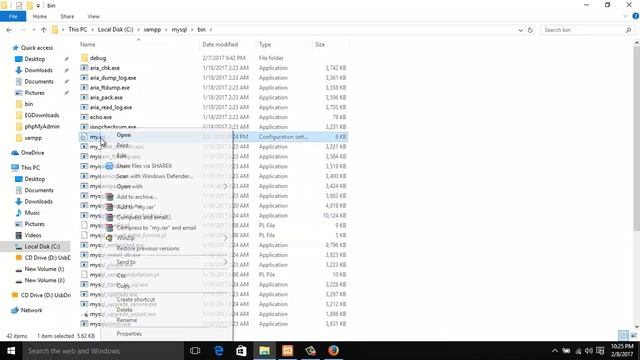Launch Firefox from taskbar
The height and width of the screenshot is (360, 640).
(333, 351)
